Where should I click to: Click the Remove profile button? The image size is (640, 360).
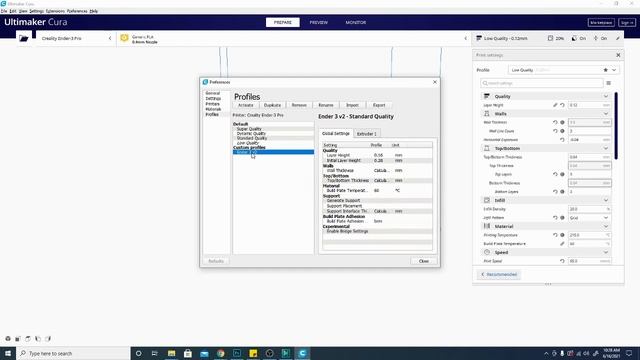click(299, 105)
